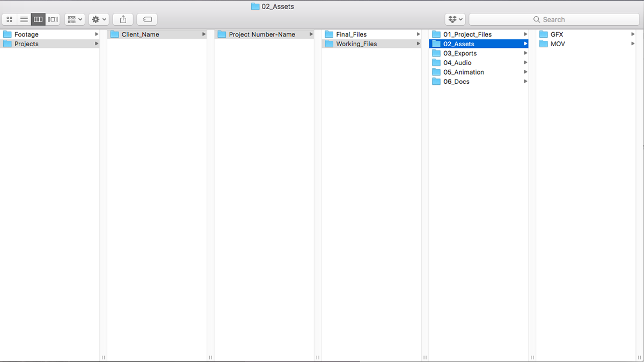644x362 pixels.
Task: Click the 06_Docs folder icon
Action: coord(436,82)
